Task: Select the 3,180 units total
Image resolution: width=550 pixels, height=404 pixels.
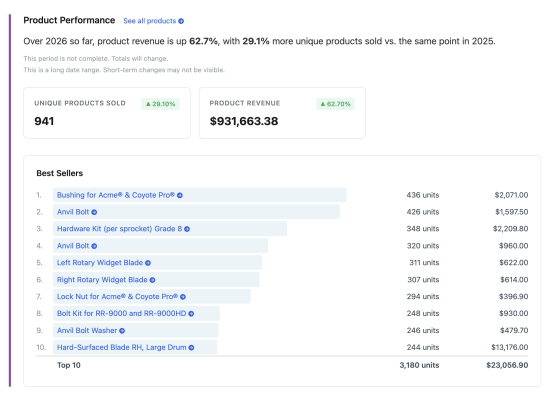Action: (419, 365)
